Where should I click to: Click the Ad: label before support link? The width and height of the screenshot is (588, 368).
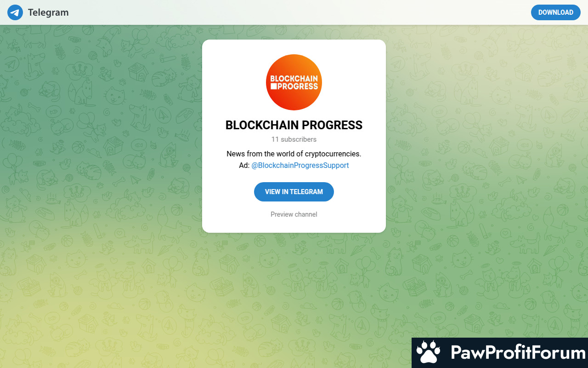(244, 166)
